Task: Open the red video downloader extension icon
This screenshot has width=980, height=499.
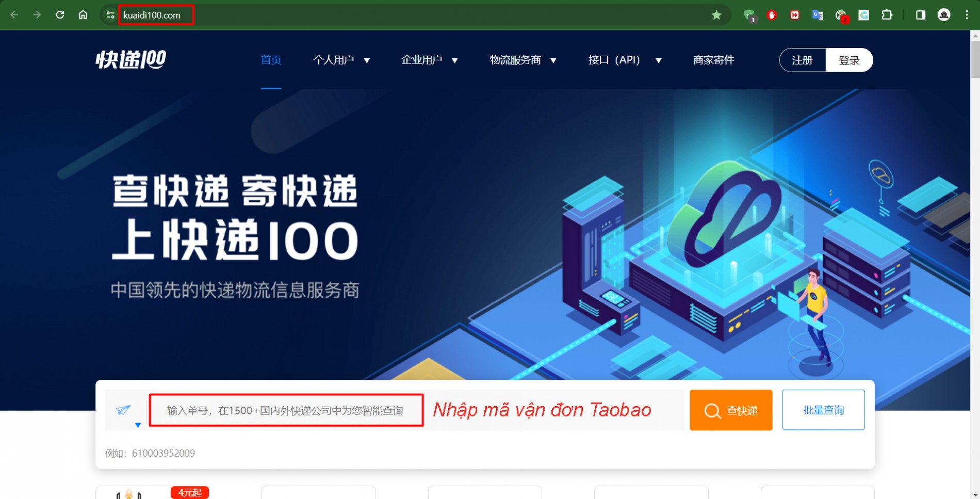Action: click(x=795, y=15)
